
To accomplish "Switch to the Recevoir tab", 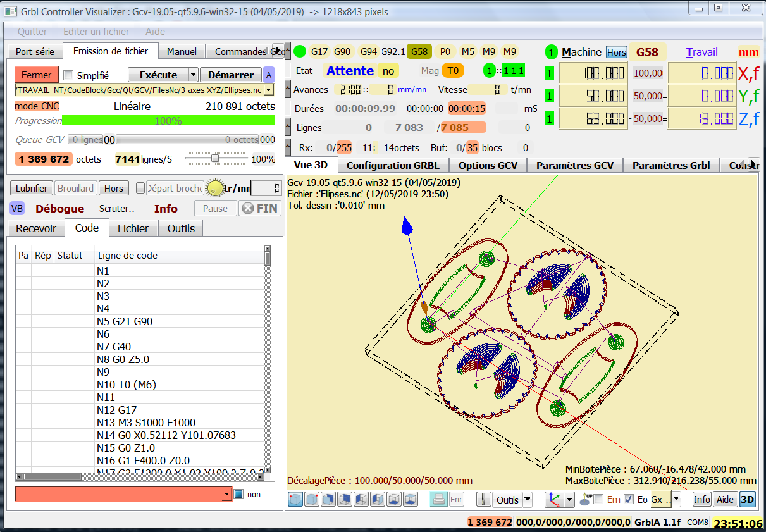I will click(36, 228).
